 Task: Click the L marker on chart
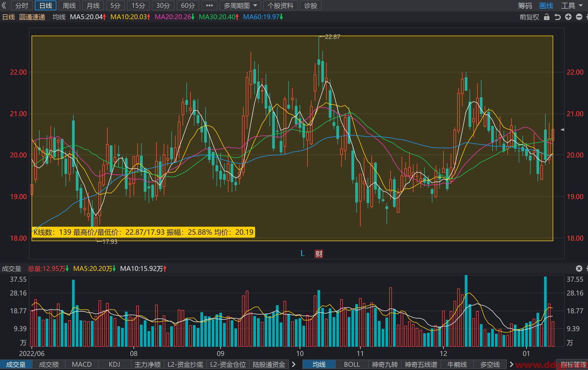pos(303,253)
